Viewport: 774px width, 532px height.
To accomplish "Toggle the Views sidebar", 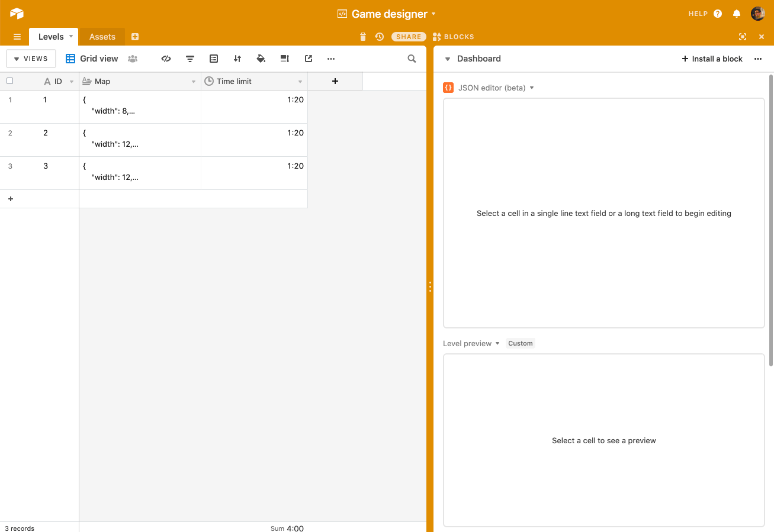I will [x=31, y=59].
